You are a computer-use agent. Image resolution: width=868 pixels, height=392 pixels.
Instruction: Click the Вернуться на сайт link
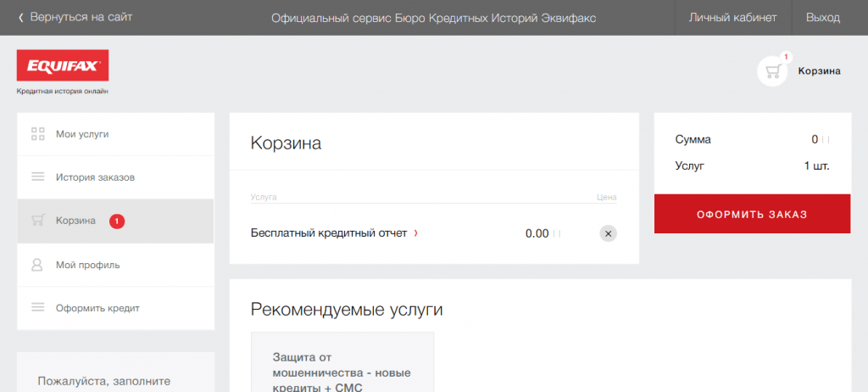81,18
